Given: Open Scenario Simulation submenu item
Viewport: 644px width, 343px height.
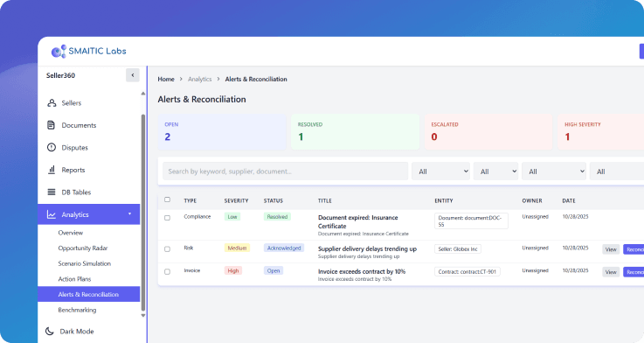Looking at the screenshot, I should (84, 263).
